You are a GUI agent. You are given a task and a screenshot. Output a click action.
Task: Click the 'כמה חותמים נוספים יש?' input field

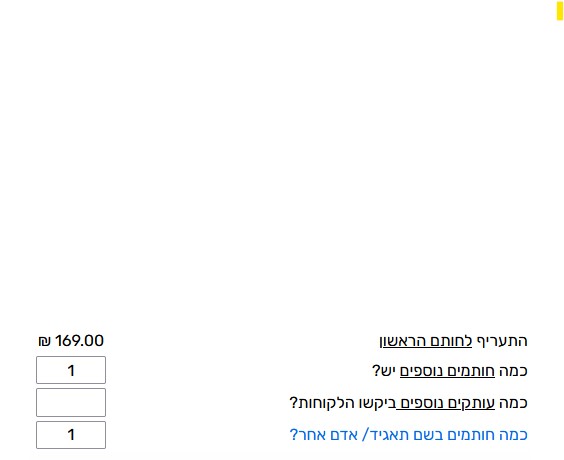[71, 370]
